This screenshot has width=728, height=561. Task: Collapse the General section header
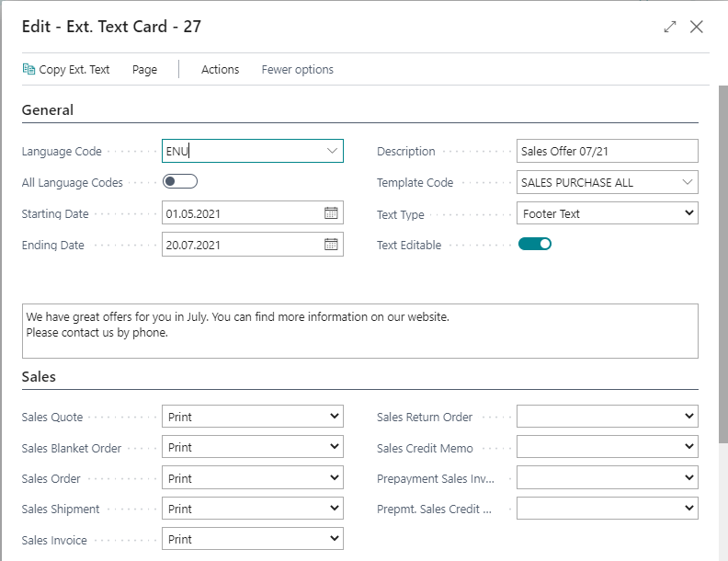[48, 110]
